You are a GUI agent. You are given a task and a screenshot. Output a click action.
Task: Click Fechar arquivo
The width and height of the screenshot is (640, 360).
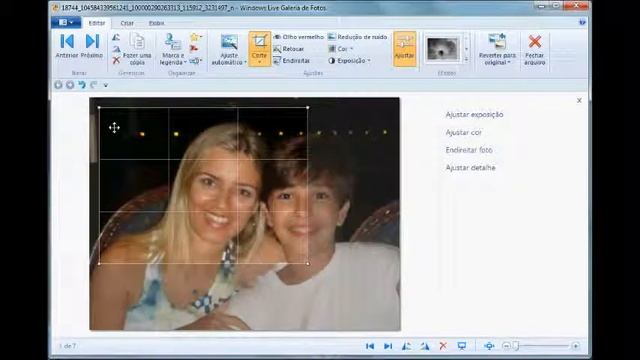[535, 49]
